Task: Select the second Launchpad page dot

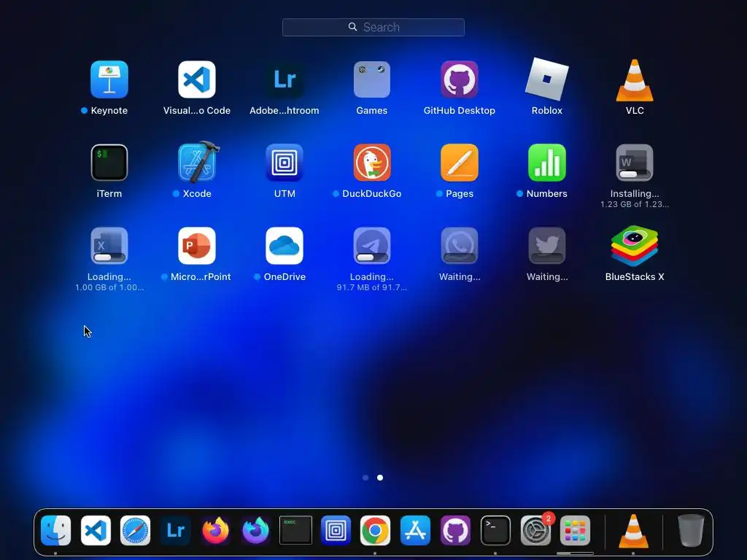Action: (380, 478)
